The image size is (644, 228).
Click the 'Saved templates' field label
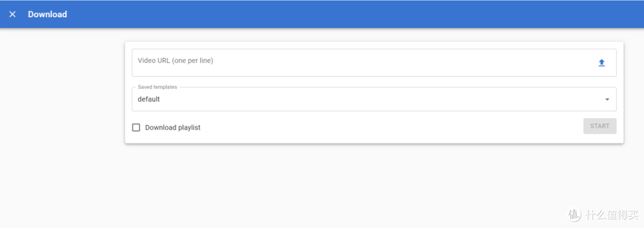[x=157, y=88]
